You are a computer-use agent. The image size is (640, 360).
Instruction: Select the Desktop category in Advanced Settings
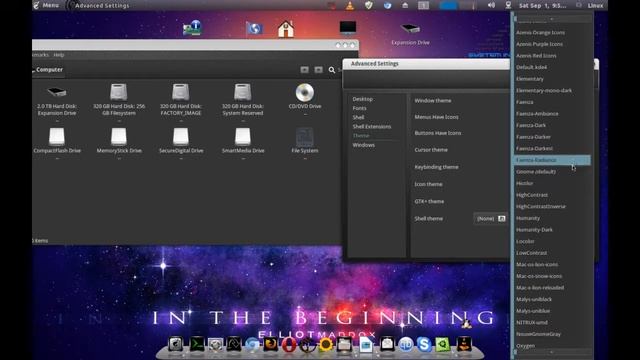pos(362,99)
